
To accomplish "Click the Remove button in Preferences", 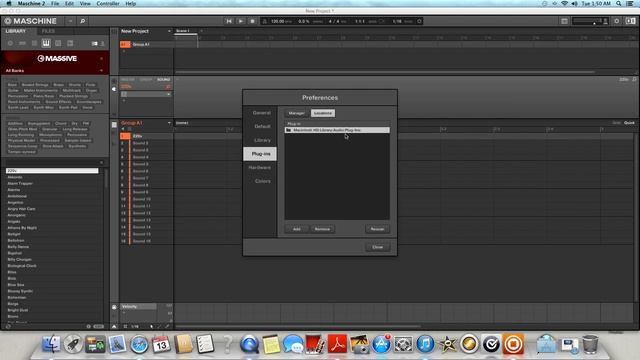I will click(322, 229).
